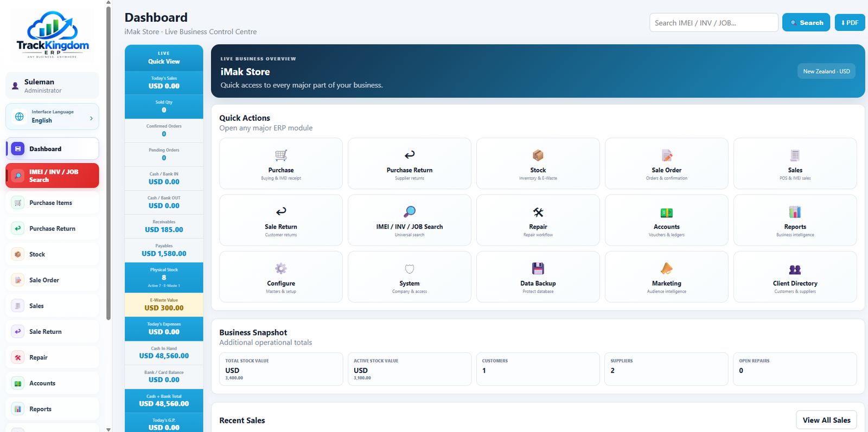
Task: Download the dashboard PDF
Action: [850, 22]
